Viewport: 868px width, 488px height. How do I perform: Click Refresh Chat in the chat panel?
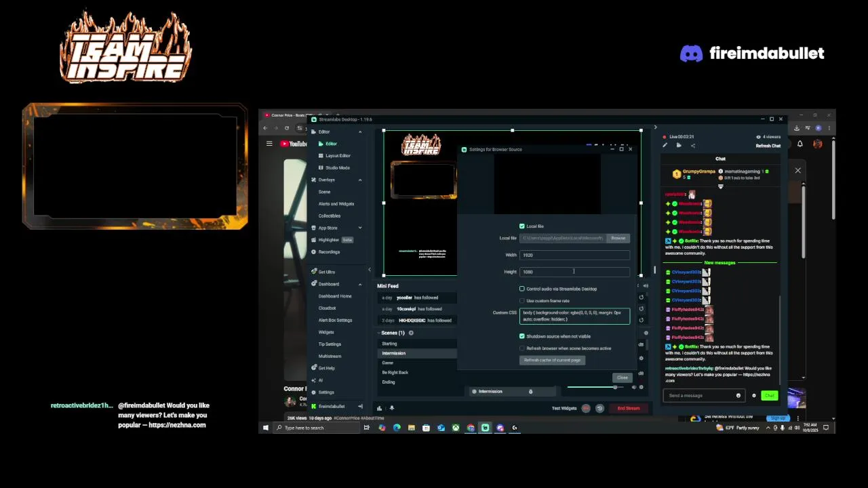tap(768, 146)
